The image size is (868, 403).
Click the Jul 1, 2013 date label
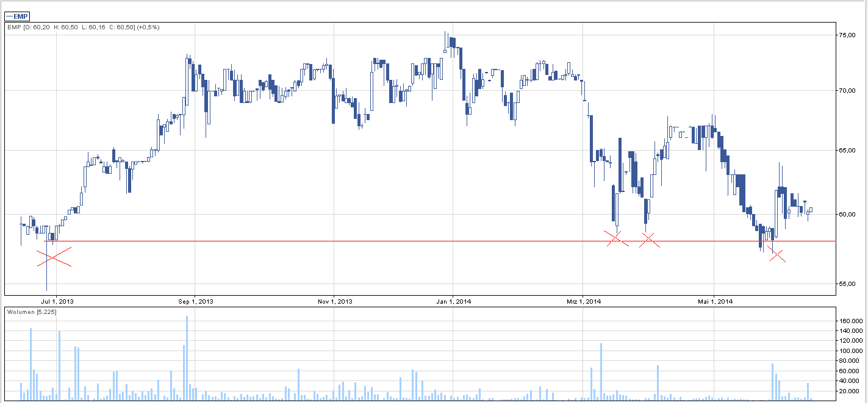[x=56, y=301]
